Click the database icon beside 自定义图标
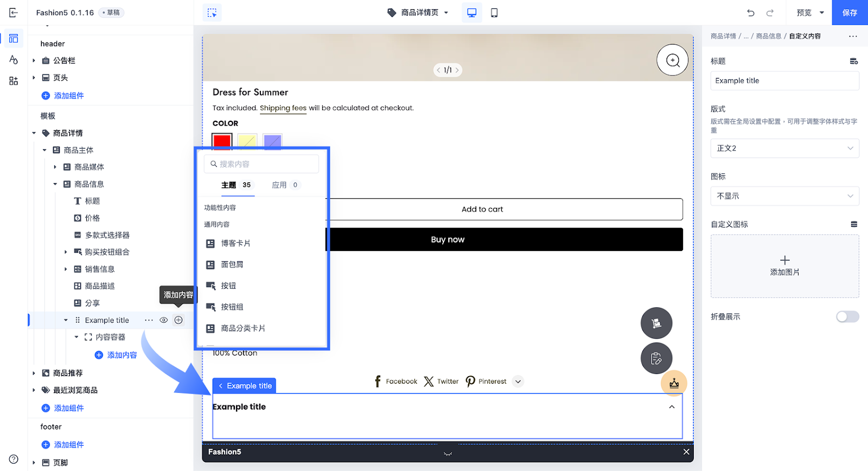Image resolution: width=868 pixels, height=471 pixels. (854, 224)
